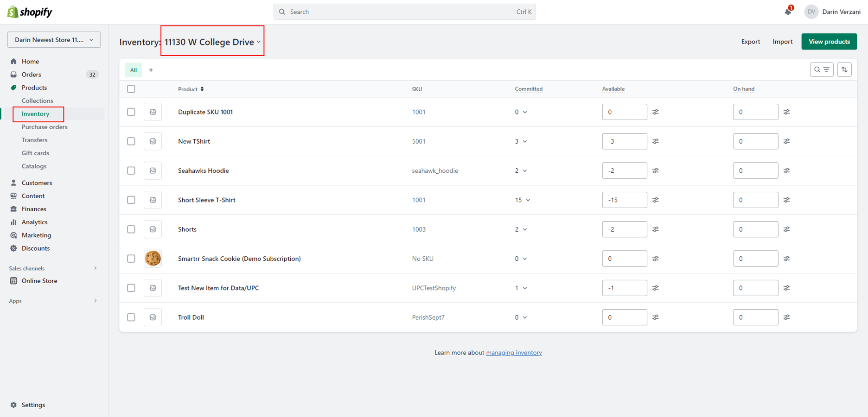The height and width of the screenshot is (417, 868).
Task: Click the Available quantity field for Test New Item
Action: tap(625, 288)
